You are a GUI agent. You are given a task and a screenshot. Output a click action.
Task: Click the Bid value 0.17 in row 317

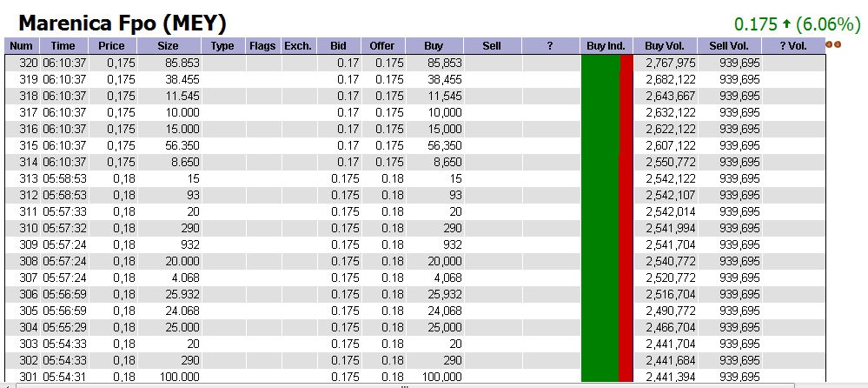pyautogui.click(x=348, y=112)
